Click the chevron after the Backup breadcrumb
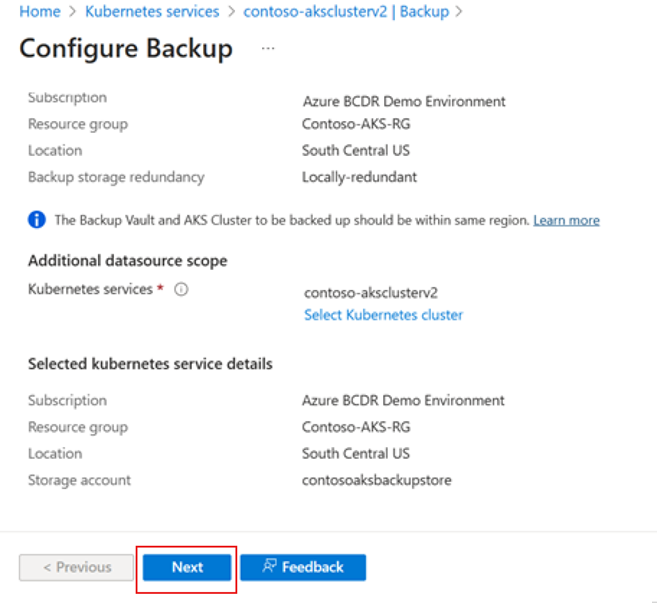Viewport: 657px width, 603px height. (x=459, y=12)
